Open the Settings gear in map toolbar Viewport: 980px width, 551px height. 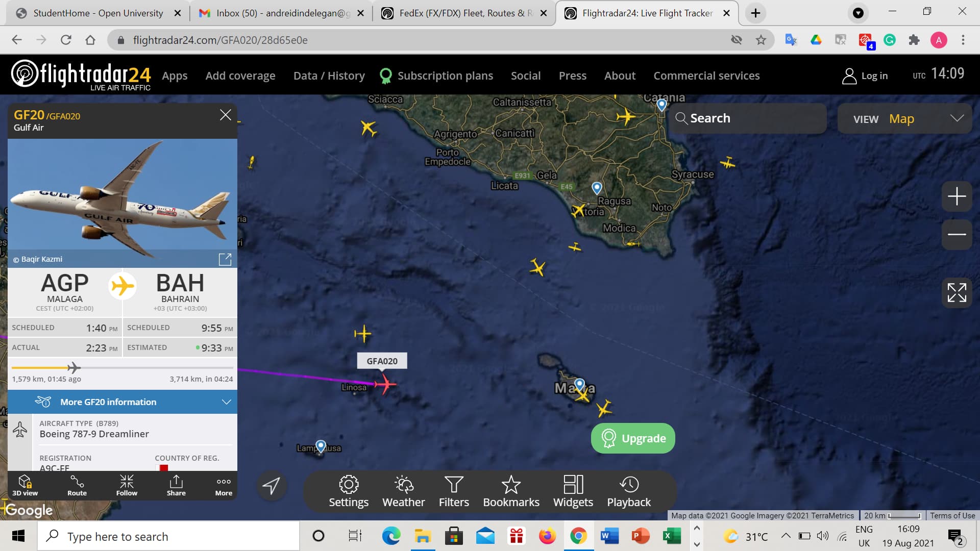coord(349,491)
